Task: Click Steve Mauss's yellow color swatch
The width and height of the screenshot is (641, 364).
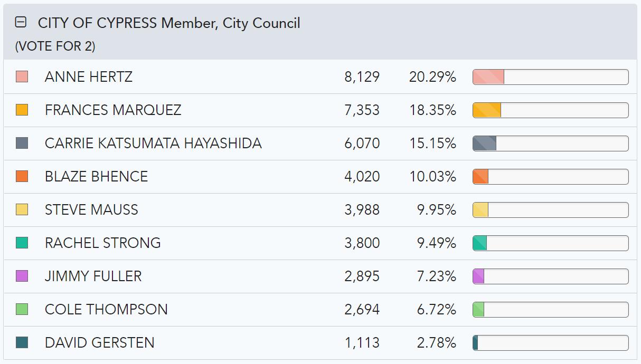Action: 22,209
